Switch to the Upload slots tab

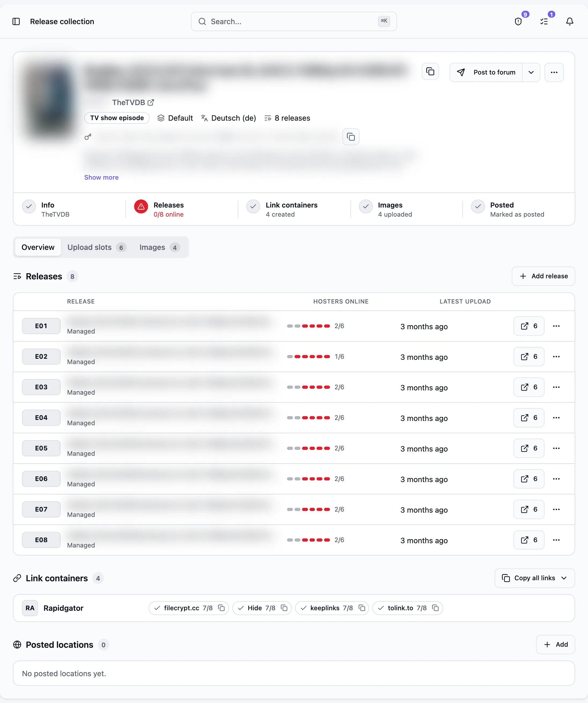pyautogui.click(x=97, y=247)
